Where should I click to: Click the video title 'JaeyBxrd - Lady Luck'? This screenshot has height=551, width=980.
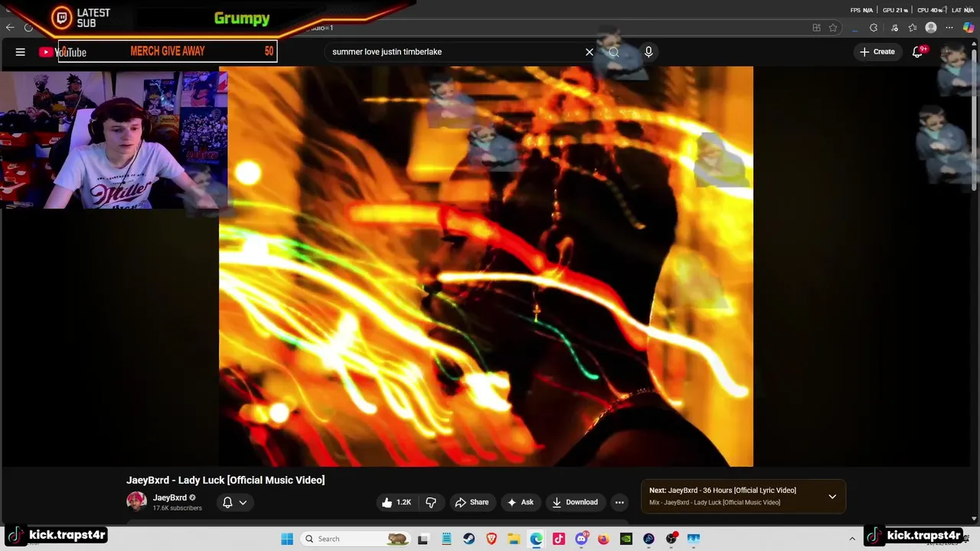(x=226, y=480)
